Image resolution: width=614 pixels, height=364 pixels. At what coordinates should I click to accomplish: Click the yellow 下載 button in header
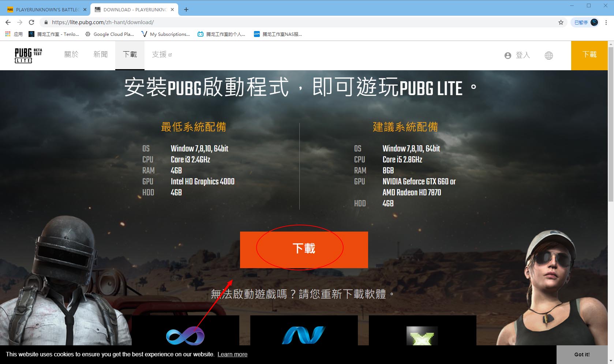589,55
